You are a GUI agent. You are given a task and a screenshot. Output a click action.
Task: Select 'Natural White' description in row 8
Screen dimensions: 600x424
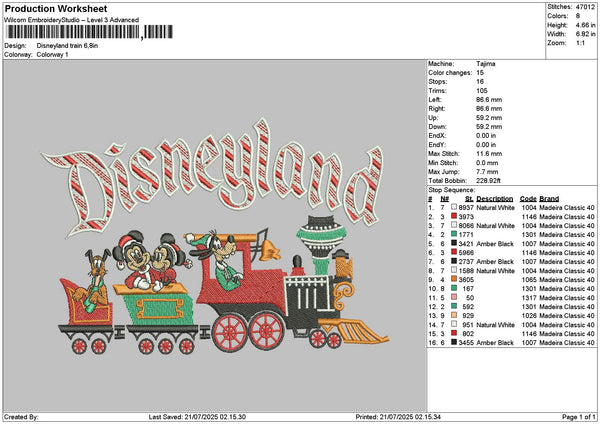coord(496,271)
